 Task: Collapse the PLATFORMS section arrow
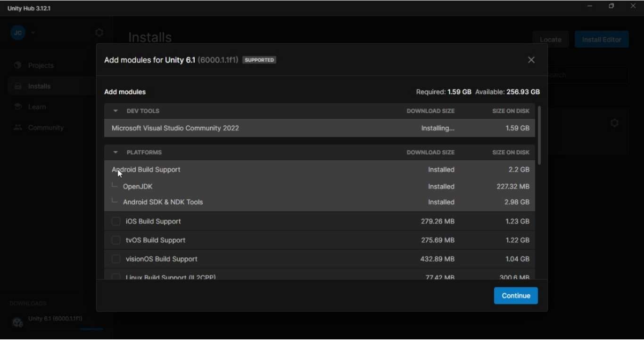(116, 152)
